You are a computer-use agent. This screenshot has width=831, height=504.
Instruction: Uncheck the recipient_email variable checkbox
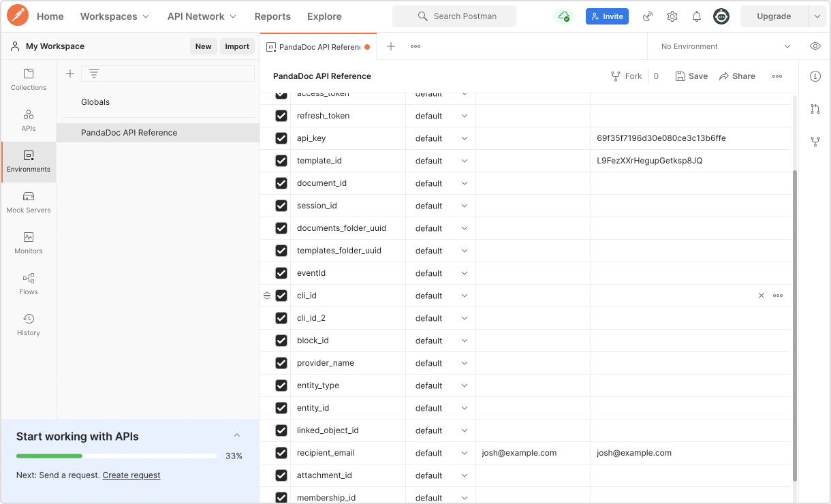[281, 453]
